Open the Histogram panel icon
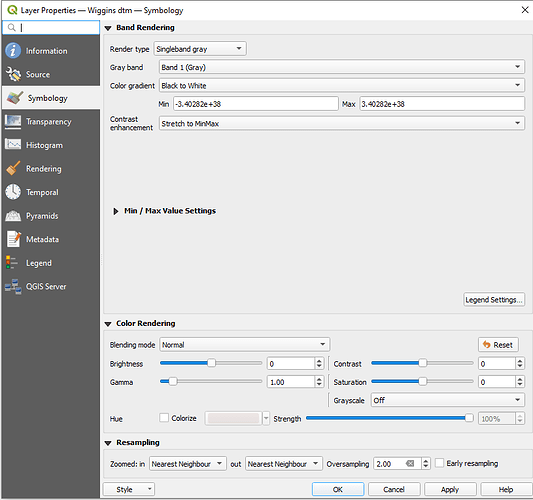The image size is (533, 500). coord(13,145)
